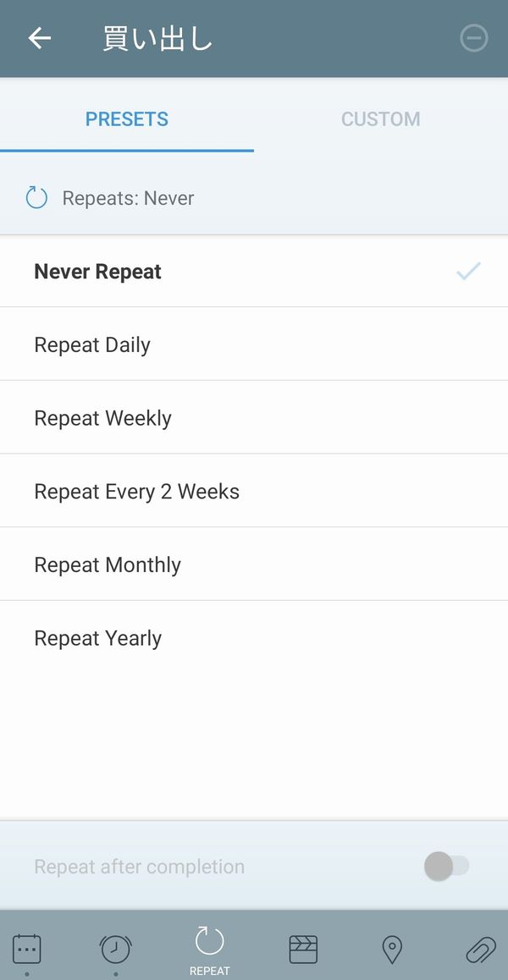Click the circular repeat icon beside Repeats: Never
This screenshot has width=508, height=980.
(x=36, y=197)
